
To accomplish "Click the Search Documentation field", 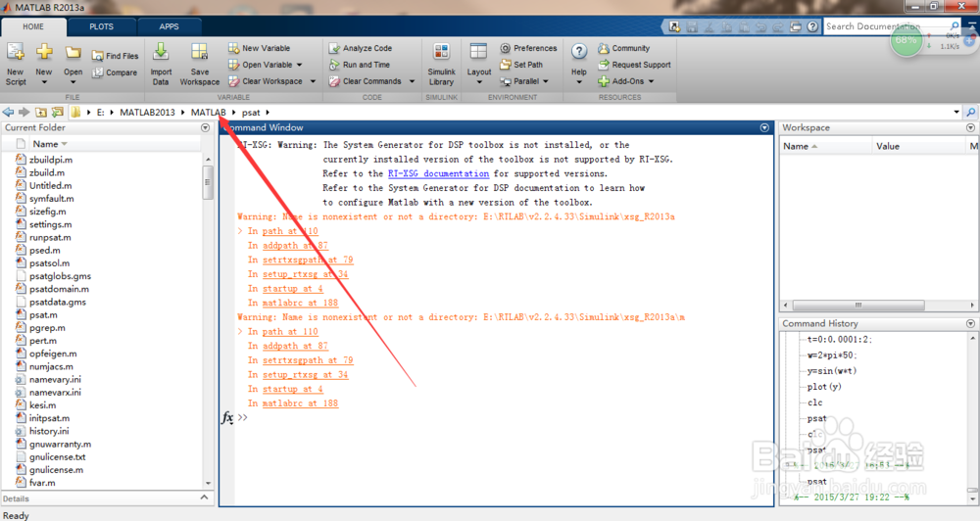I will 887,26.
